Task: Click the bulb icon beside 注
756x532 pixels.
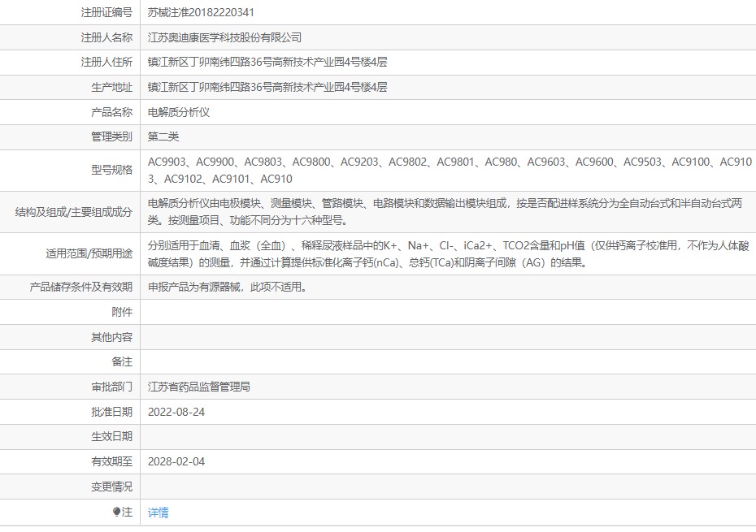Action: click(x=116, y=512)
